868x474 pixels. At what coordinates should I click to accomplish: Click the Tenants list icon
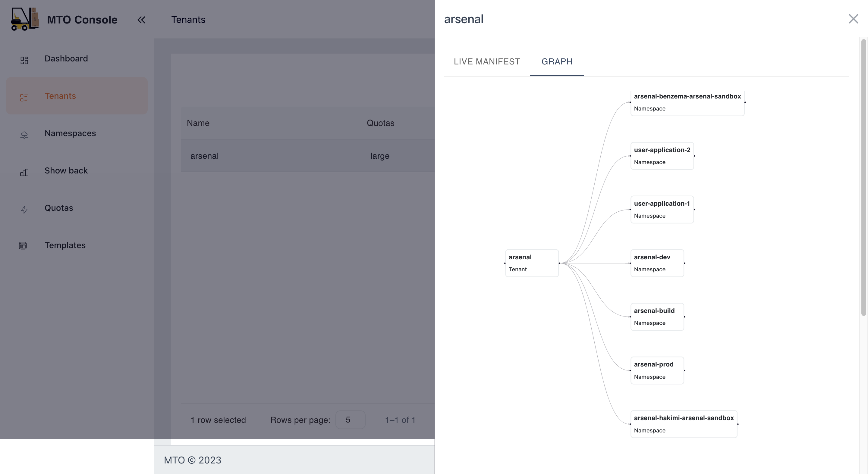[24, 97]
